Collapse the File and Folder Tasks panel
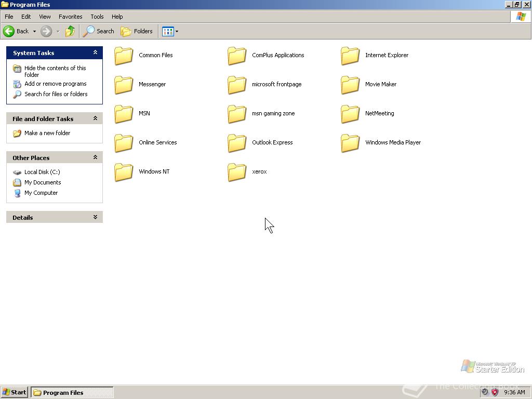 (x=96, y=118)
